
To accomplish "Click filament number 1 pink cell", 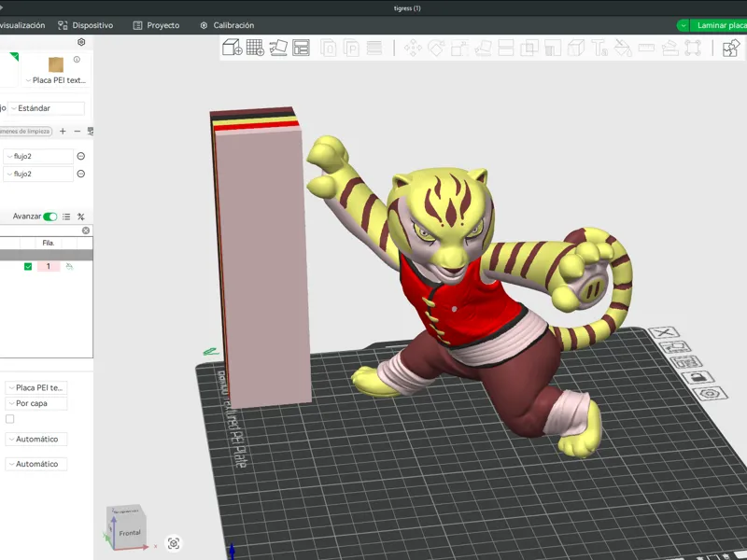I will coord(49,266).
